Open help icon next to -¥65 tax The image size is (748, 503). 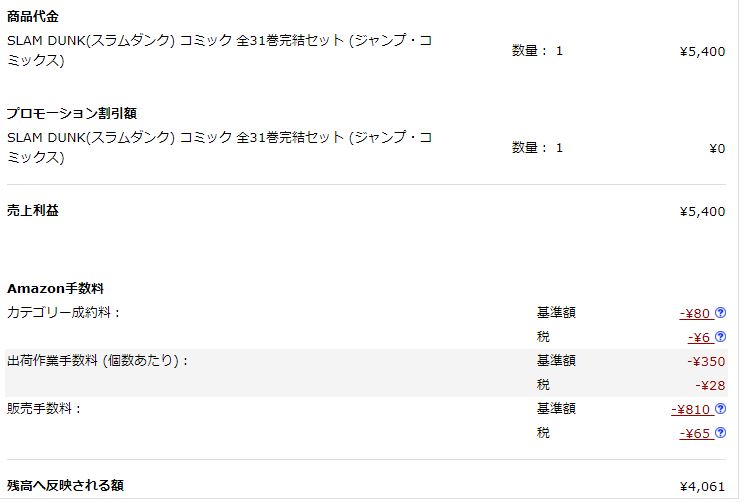(x=720, y=433)
